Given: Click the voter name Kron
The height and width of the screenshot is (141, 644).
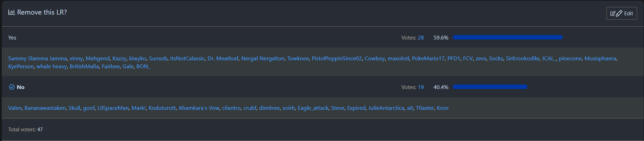Looking at the screenshot, I should coord(442,108).
